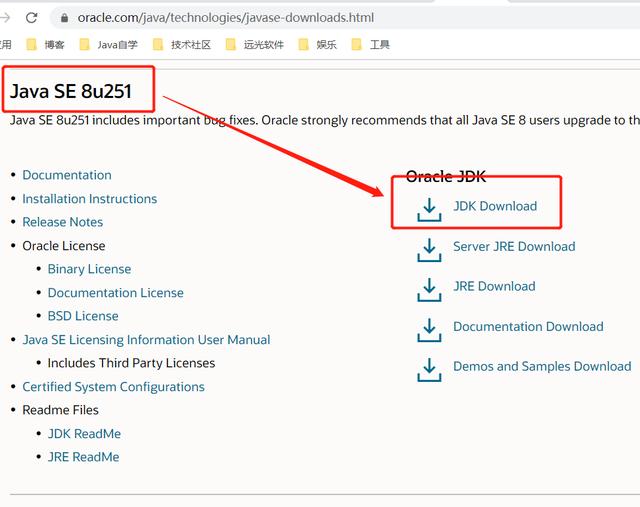Image resolution: width=640 pixels, height=507 pixels.
Task: Open the Documentation License link
Action: coord(116,293)
